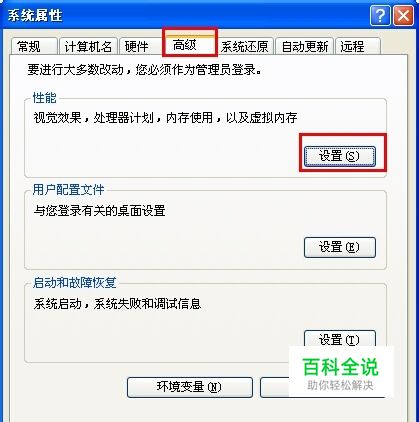This screenshot has width=419, height=422.
Task: Open the 自动更新 tab
Action: click(x=305, y=46)
